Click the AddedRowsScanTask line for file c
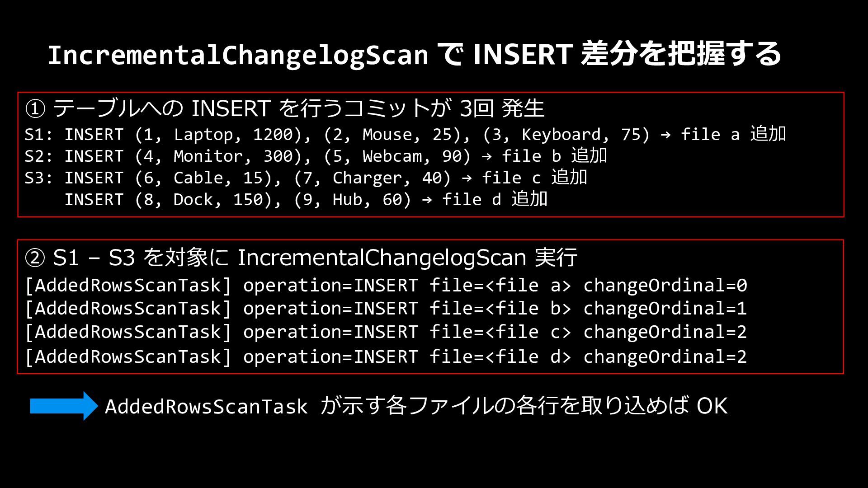Screen dimensions: 868x488 (x=386, y=332)
